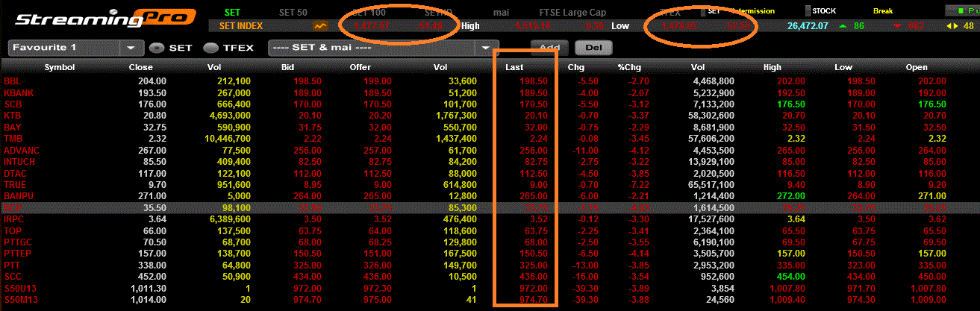Select the INTUCH symbol
The image size is (980, 311).
coord(19,161)
